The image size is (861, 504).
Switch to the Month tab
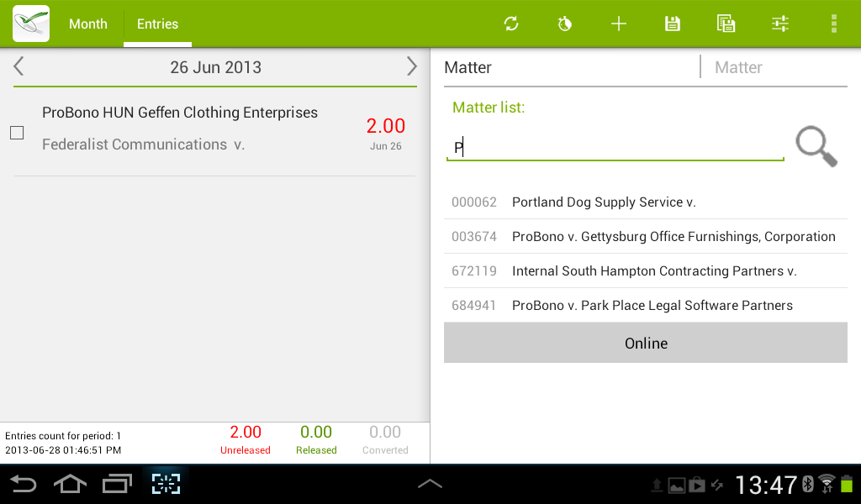tap(87, 24)
